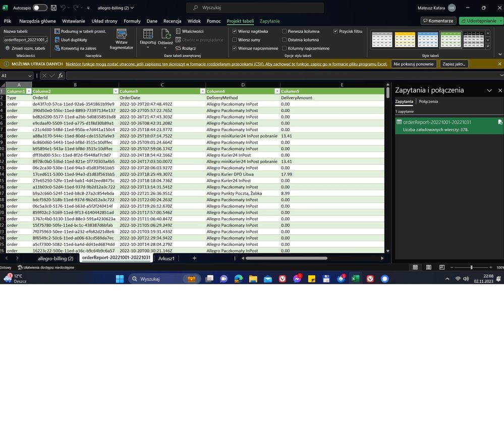The width and height of the screenshot is (504, 442).
Task: Open the file name dropdown in title bar
Action: [132, 8]
